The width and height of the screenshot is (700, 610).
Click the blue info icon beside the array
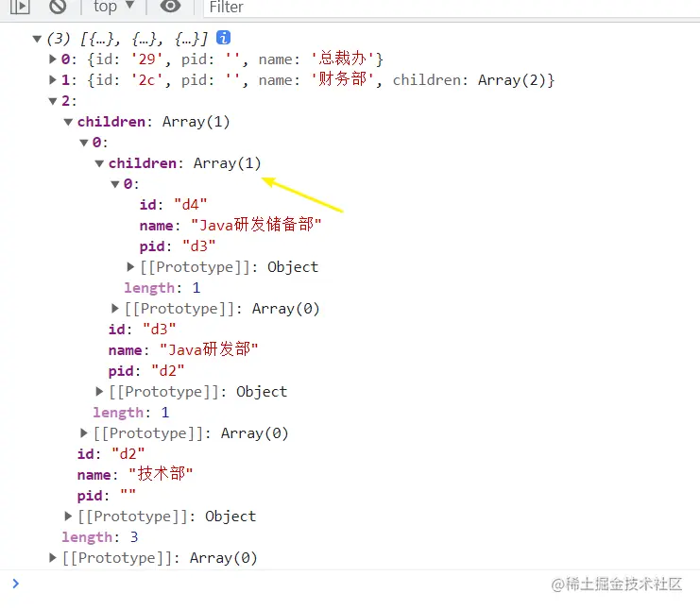[223, 38]
